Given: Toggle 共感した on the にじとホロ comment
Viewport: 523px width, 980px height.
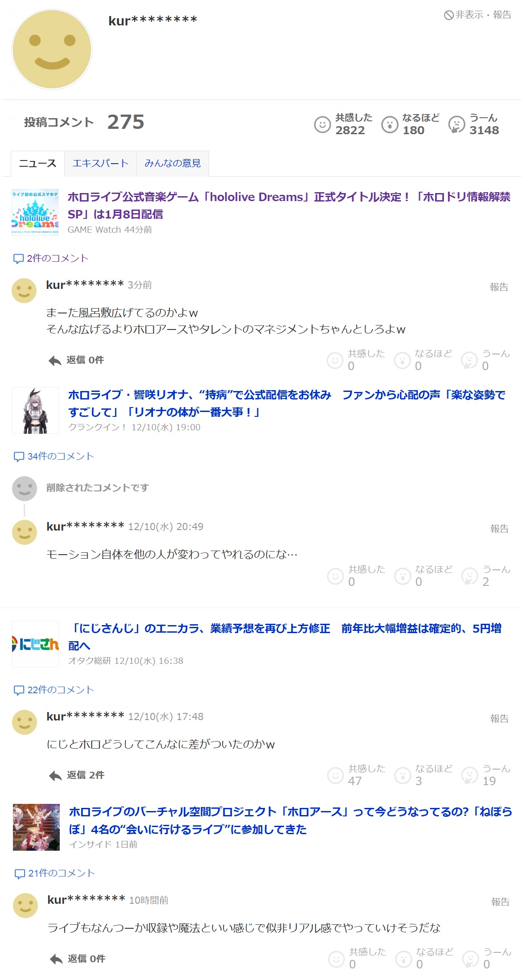Looking at the screenshot, I should (356, 775).
